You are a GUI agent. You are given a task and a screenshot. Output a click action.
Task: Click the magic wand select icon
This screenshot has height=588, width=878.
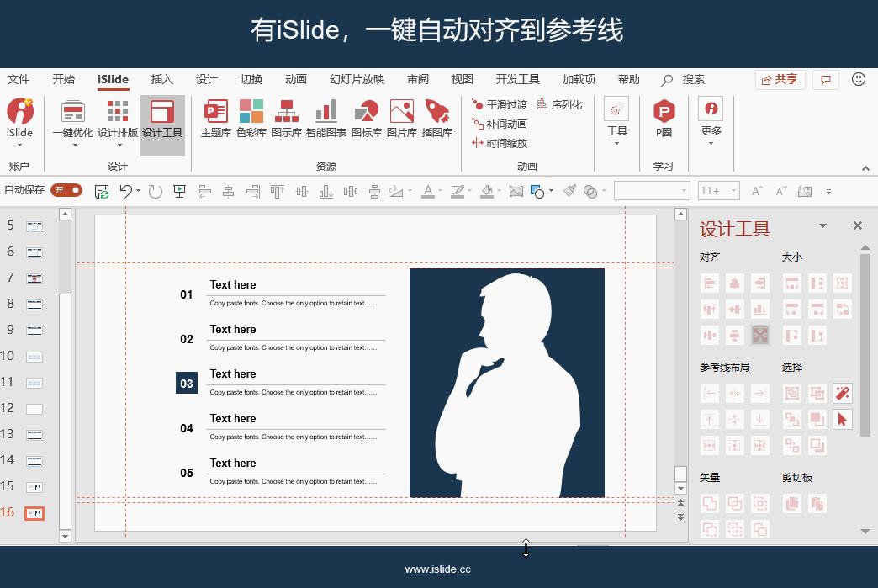[x=842, y=393]
